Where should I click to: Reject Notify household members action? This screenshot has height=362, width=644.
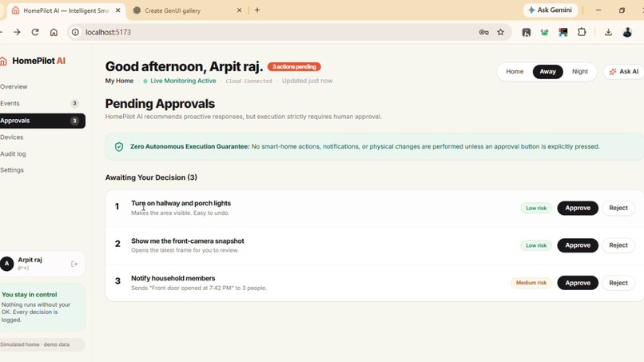[x=618, y=283]
